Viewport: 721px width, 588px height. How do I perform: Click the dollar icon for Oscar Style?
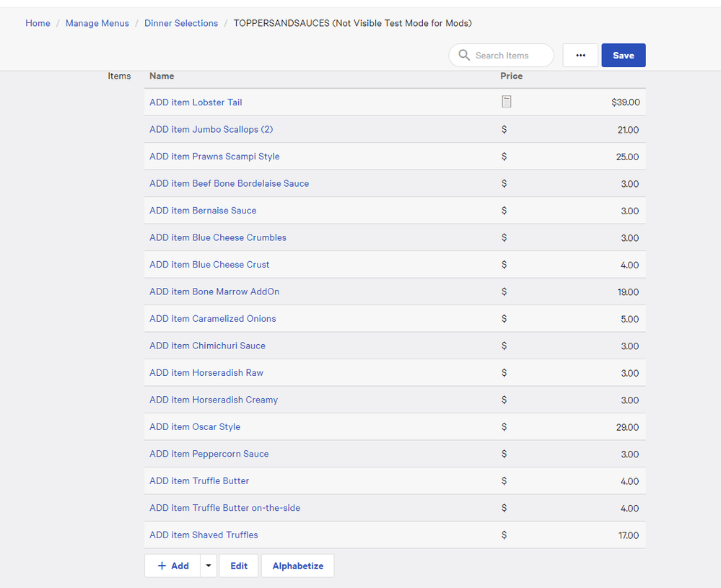504,427
